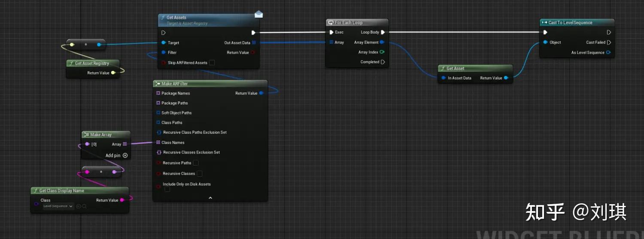Click the Class Names array pin
The width and height of the screenshot is (644, 239).
pos(158,143)
